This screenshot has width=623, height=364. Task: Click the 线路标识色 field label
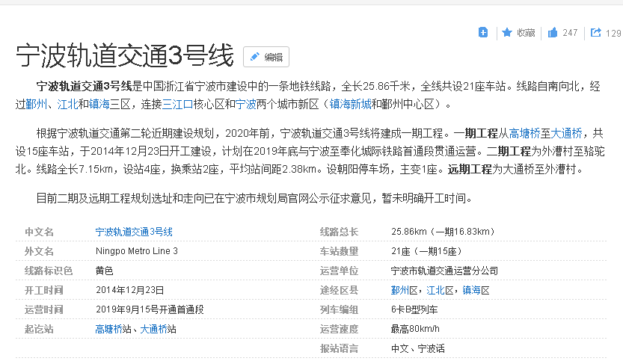(49, 271)
